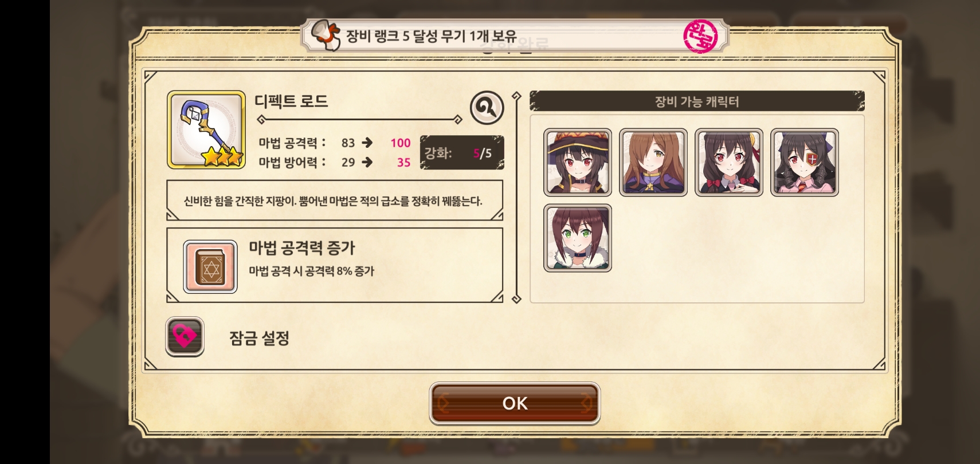
Task: Select the spellbook skill icon
Action: (x=210, y=267)
